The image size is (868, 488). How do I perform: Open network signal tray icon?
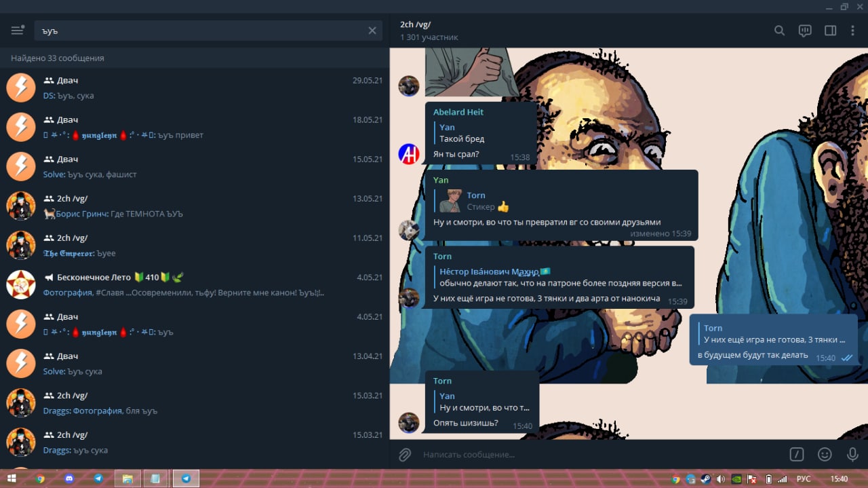(x=782, y=478)
